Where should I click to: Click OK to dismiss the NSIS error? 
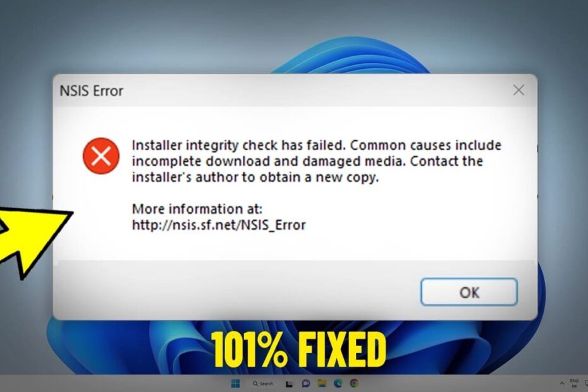point(469,292)
